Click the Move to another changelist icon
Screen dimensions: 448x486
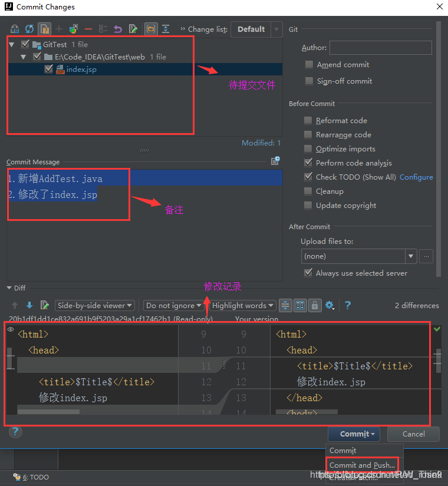coord(74,29)
